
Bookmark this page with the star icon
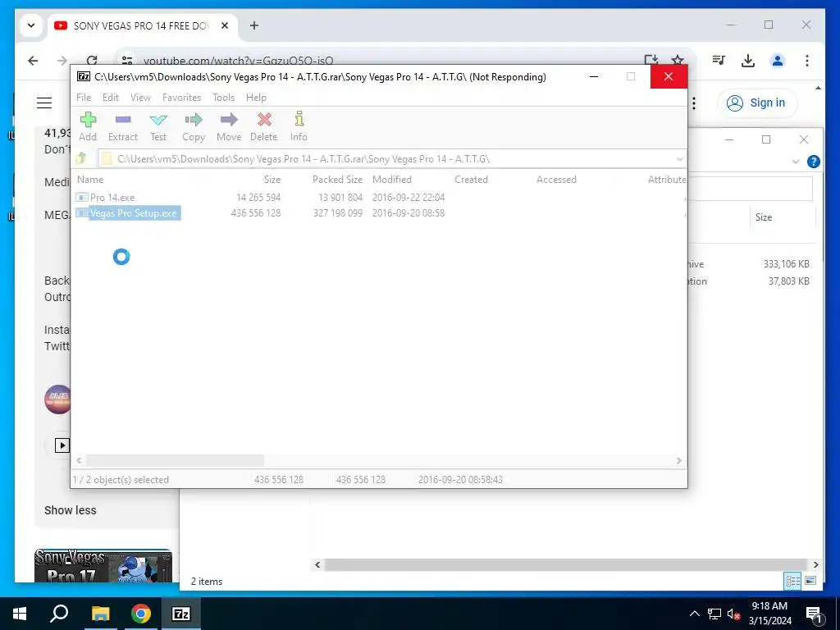pyautogui.click(x=678, y=60)
